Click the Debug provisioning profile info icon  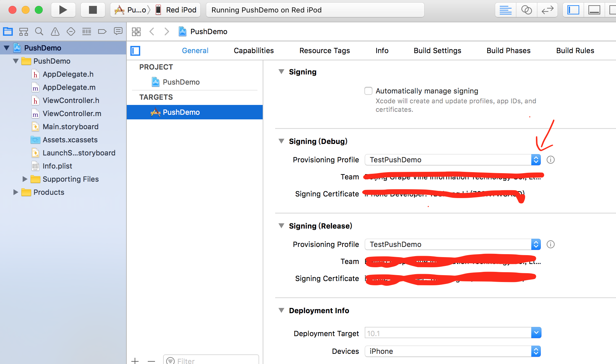[x=550, y=160]
